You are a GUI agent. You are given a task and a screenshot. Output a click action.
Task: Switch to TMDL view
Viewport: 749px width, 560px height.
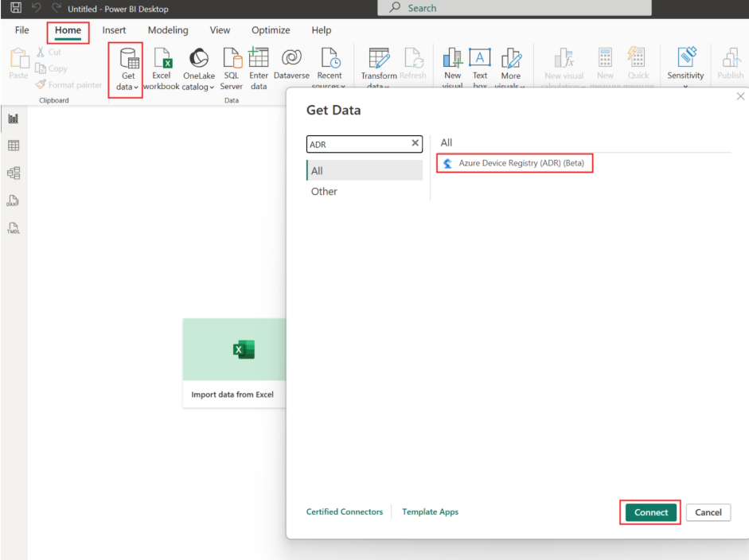(x=12, y=228)
